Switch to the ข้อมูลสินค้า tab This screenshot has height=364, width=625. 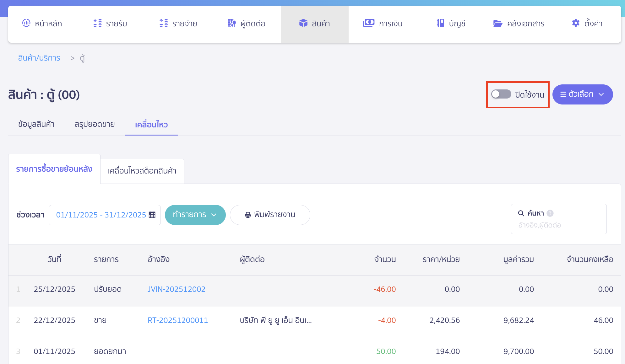(x=36, y=124)
